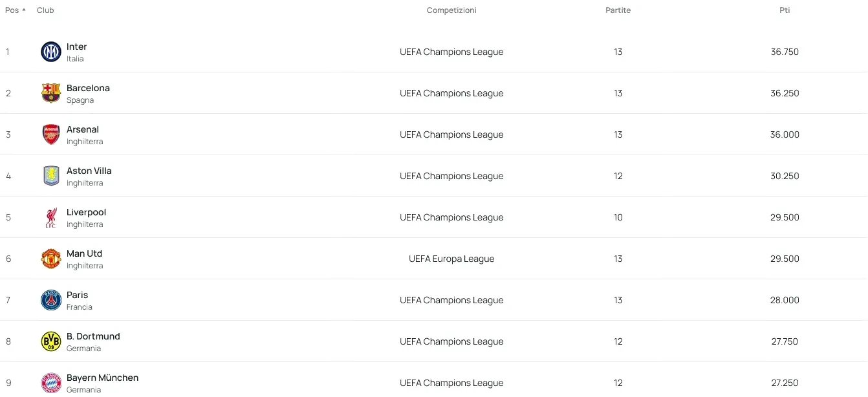Open the Arsenal crest icon
868x397 pixels.
coord(51,134)
